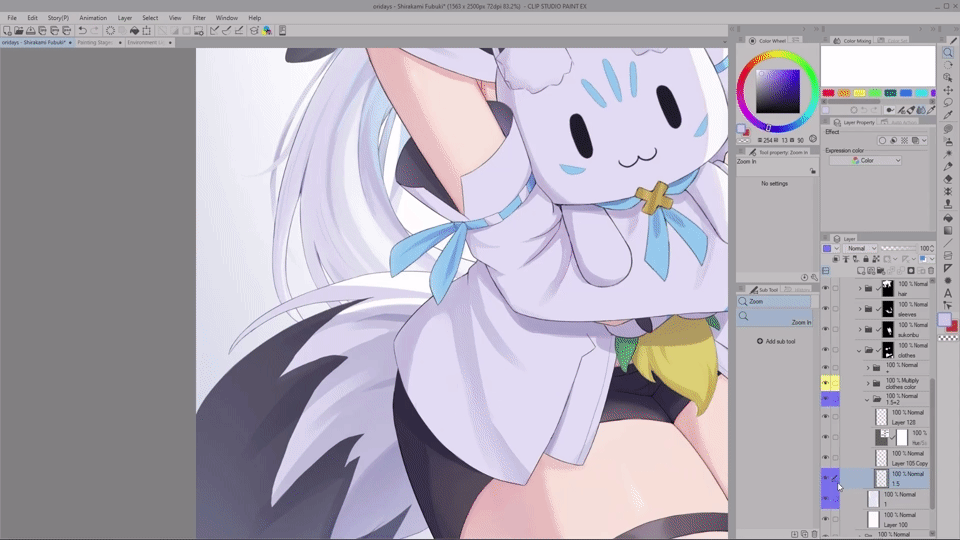
Task: Hide the sukonbu folder layer
Action: click(825, 329)
